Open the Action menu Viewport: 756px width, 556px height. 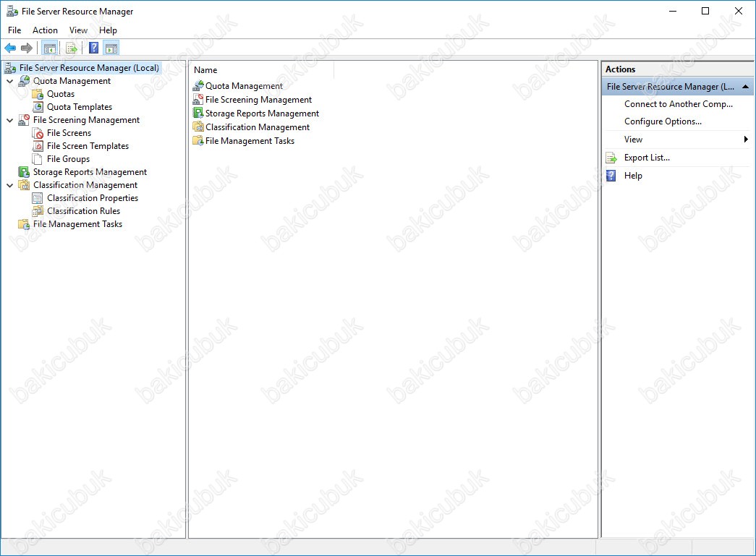45,30
